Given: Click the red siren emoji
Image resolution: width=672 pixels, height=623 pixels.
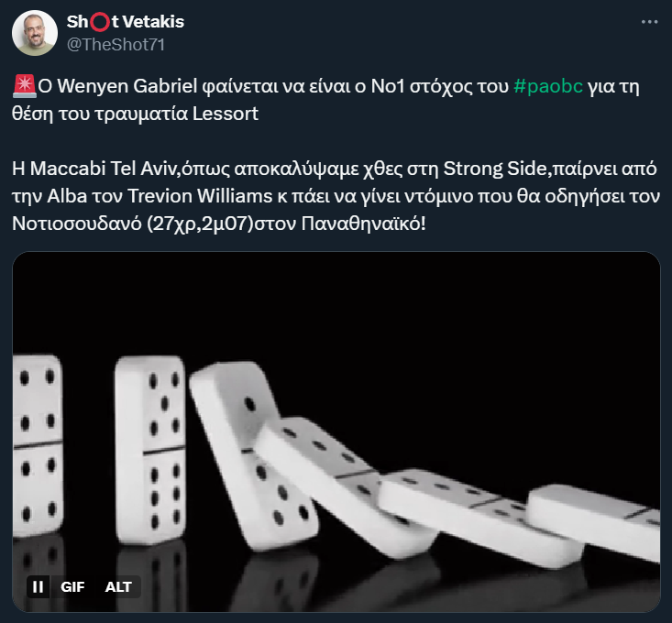Looking at the screenshot, I should tap(24, 85).
